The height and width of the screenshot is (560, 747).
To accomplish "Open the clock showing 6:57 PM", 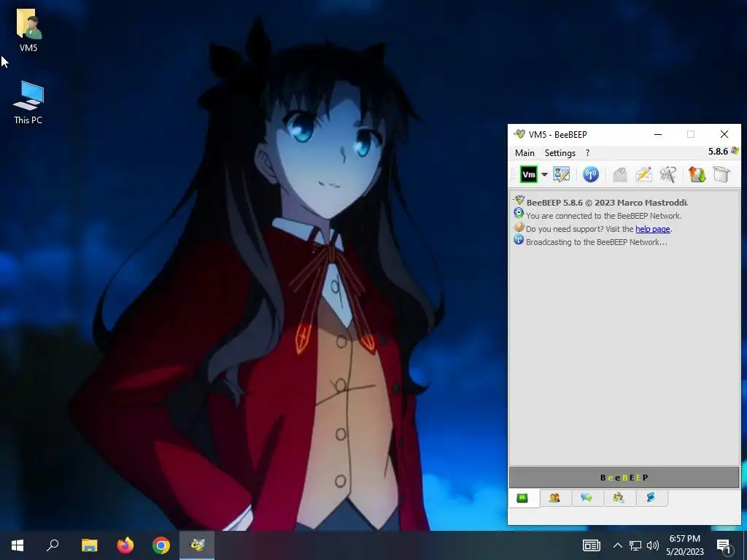I will click(684, 545).
